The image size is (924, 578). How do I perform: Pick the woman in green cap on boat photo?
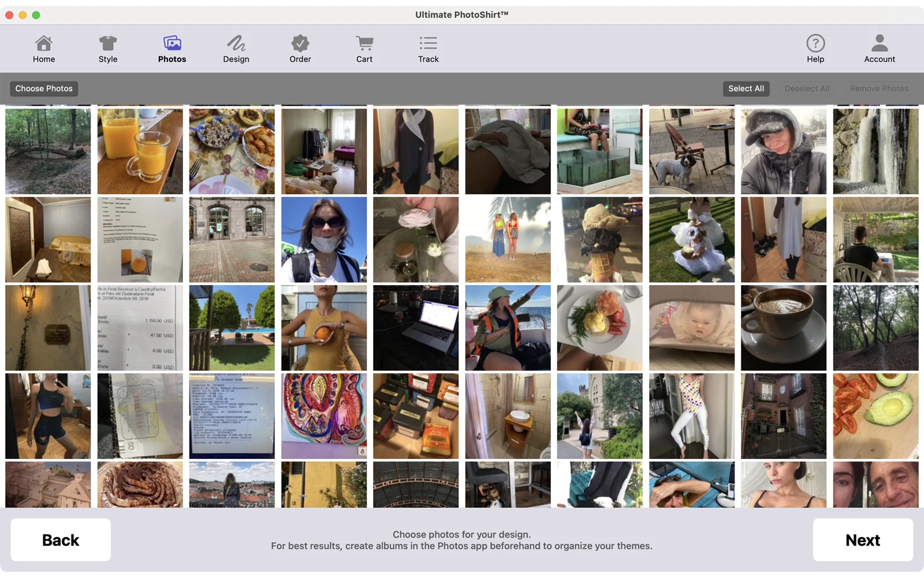pos(508,328)
